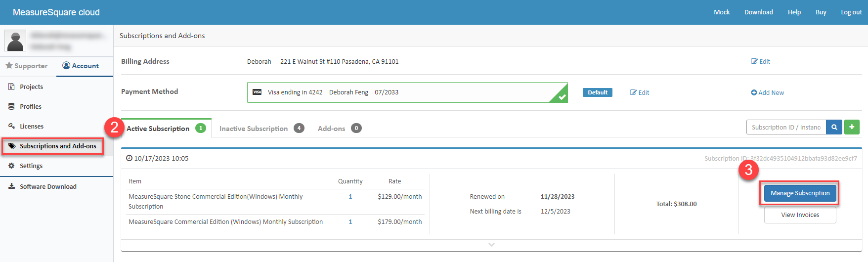Click the Subscriptions tag icon
868x262 pixels.
pyautogui.click(x=12, y=146)
